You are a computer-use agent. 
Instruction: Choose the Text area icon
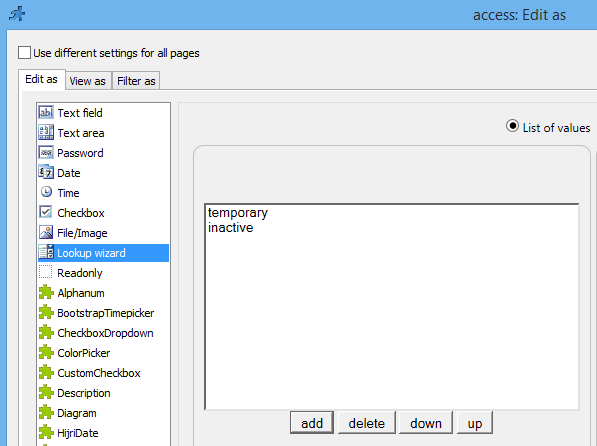(46, 133)
